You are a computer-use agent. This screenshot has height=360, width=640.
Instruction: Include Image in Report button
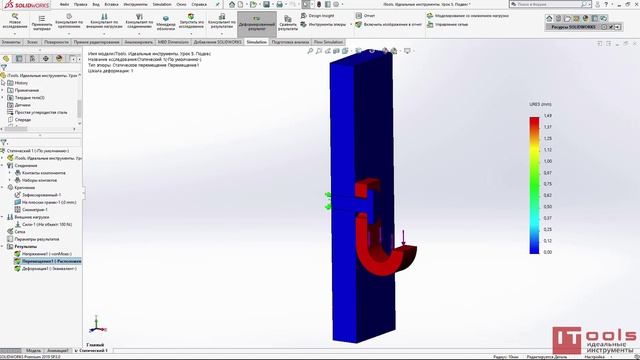(x=388, y=24)
